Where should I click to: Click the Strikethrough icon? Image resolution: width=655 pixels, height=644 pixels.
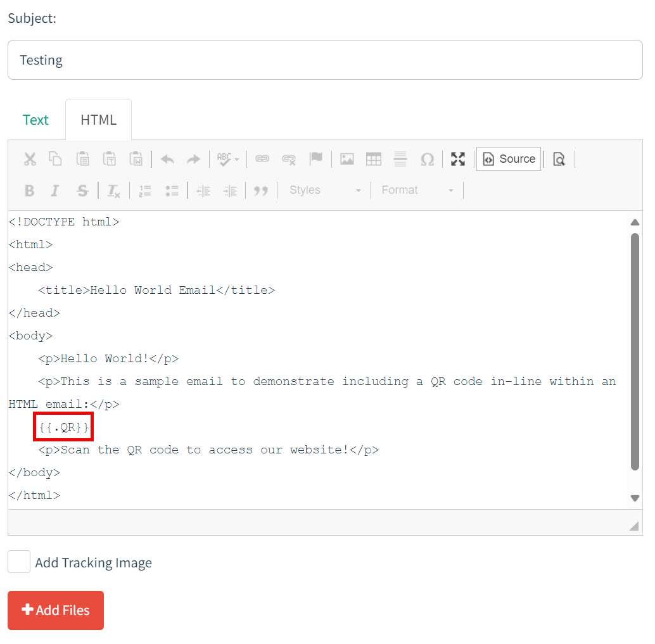click(83, 191)
